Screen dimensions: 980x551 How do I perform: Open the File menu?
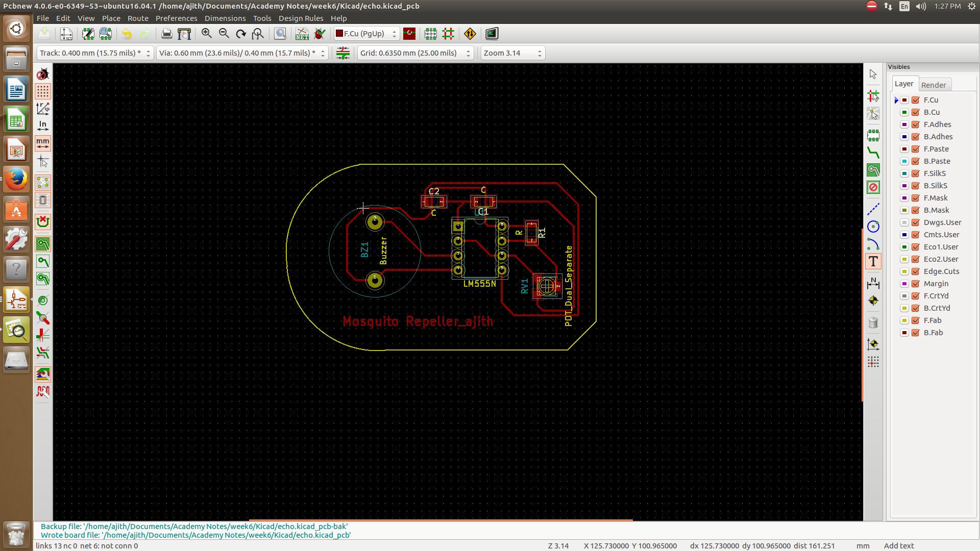43,18
